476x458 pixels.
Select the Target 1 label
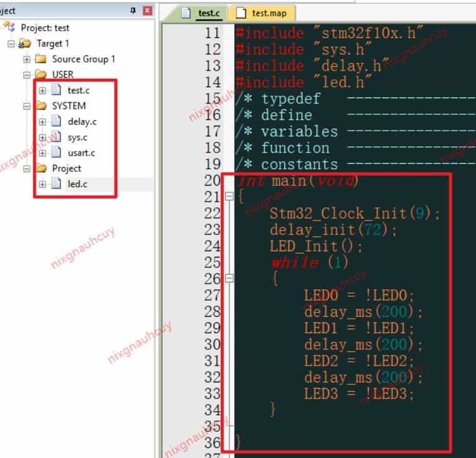pos(53,44)
